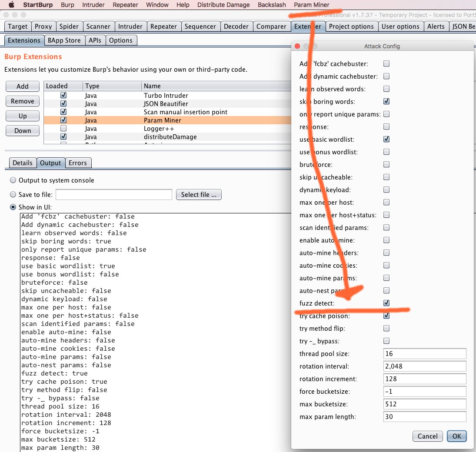476x452 pixels.
Task: Toggle the Param Miner loaded checkbox
Action: (x=63, y=120)
